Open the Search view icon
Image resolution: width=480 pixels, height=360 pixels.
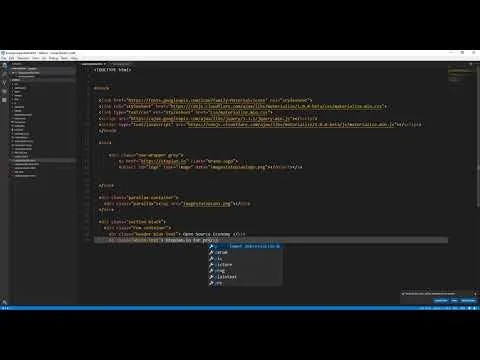click(4, 74)
